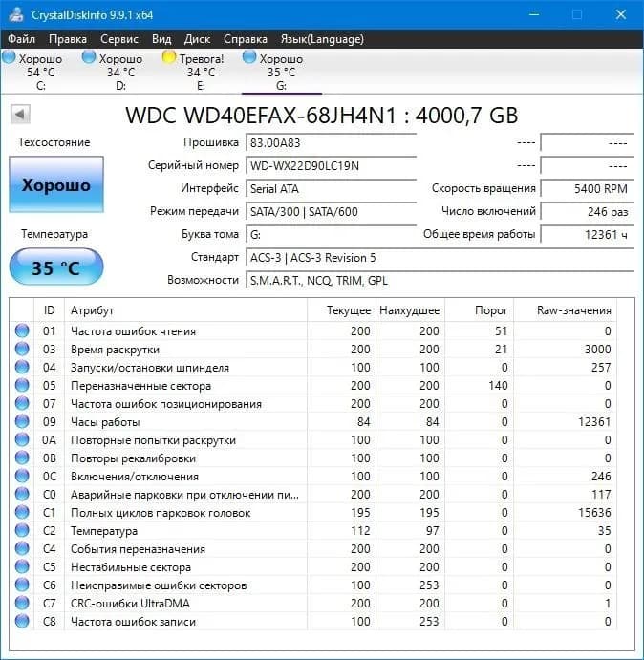644x660 pixels.
Task: Open the Правка menu
Action: 68,39
